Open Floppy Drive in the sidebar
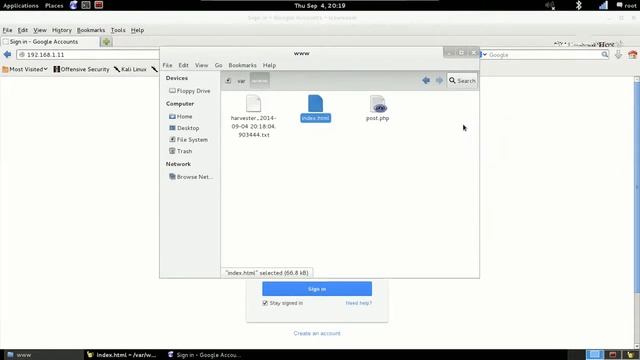This screenshot has width=640, height=360. [x=190, y=91]
